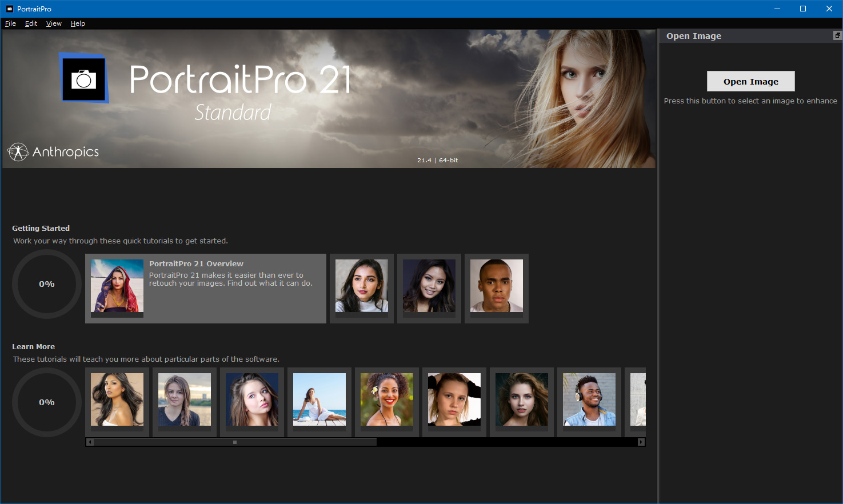Open the Help menu

pyautogui.click(x=78, y=23)
